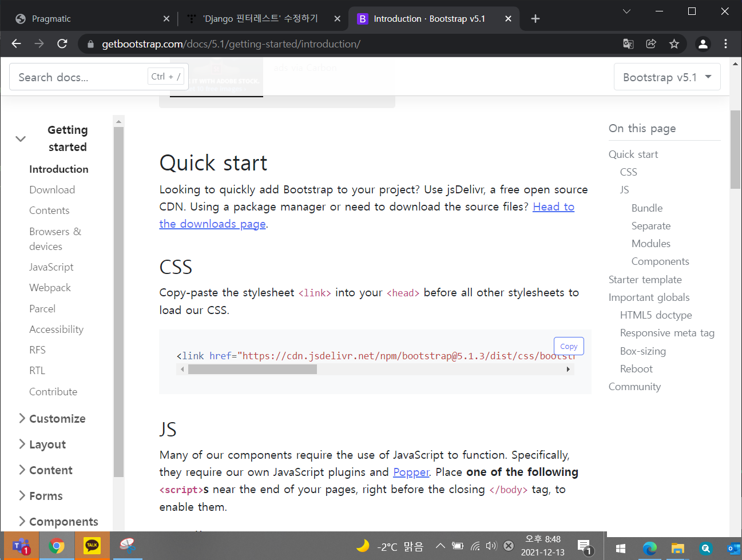Bookmark this page with star icon
This screenshot has width=742, height=560.
674,43
